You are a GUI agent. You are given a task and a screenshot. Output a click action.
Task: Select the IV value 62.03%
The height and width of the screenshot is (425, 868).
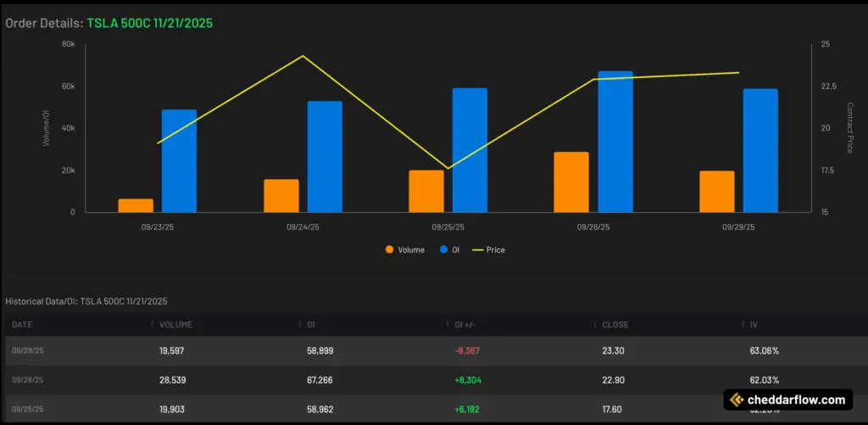764,380
